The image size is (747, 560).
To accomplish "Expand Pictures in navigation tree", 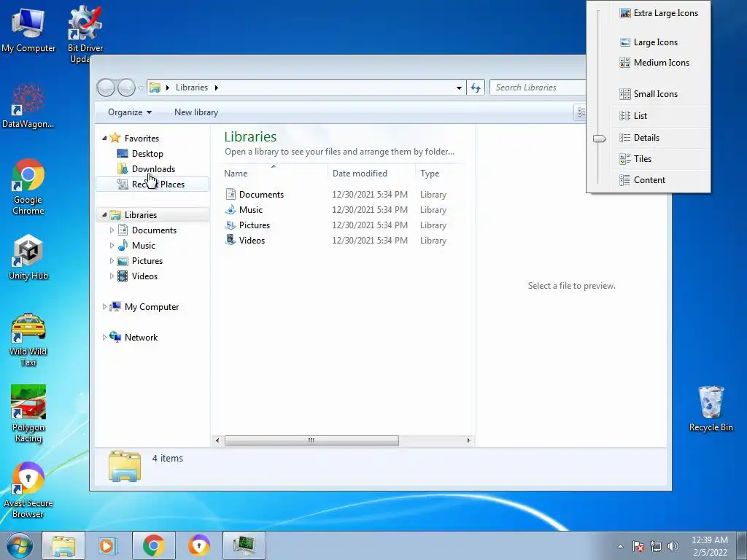I will click(112, 261).
